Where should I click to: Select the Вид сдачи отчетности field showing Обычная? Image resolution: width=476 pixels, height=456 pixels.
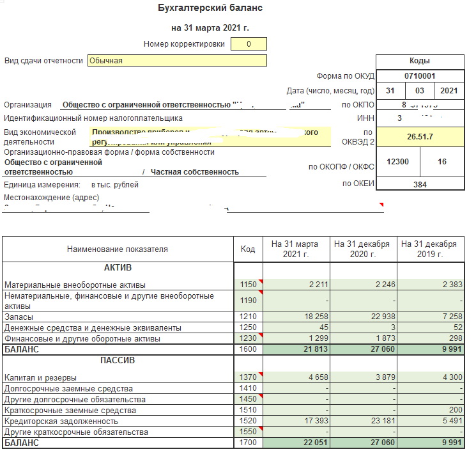(176, 61)
